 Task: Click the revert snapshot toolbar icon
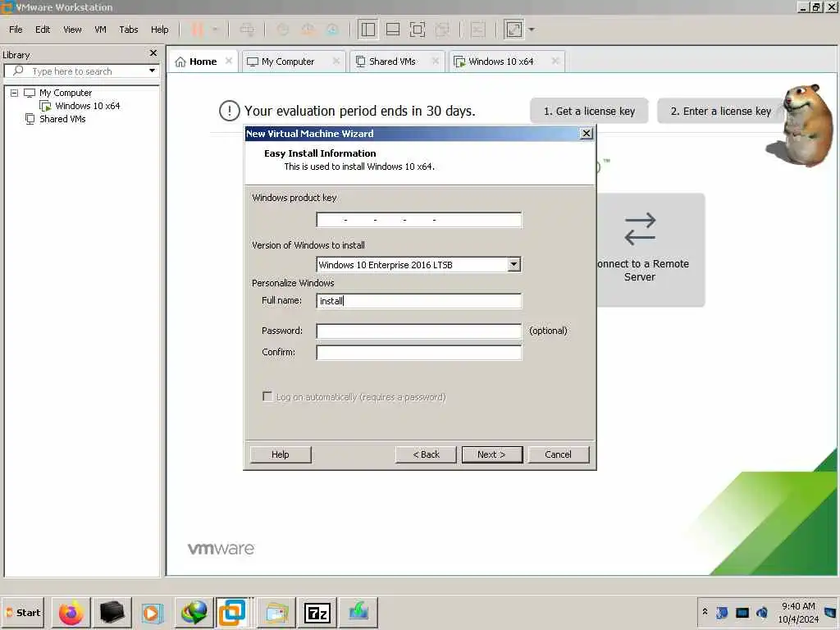308,30
